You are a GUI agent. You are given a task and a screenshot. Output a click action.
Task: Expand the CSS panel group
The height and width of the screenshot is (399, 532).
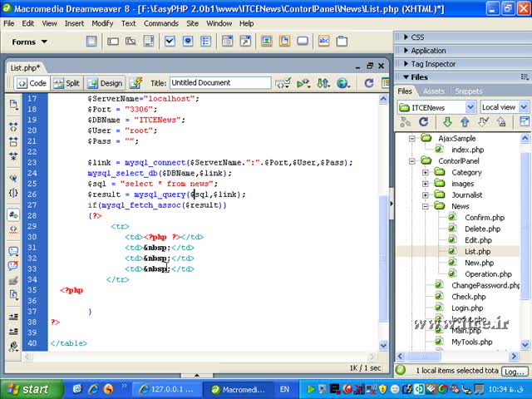click(417, 37)
